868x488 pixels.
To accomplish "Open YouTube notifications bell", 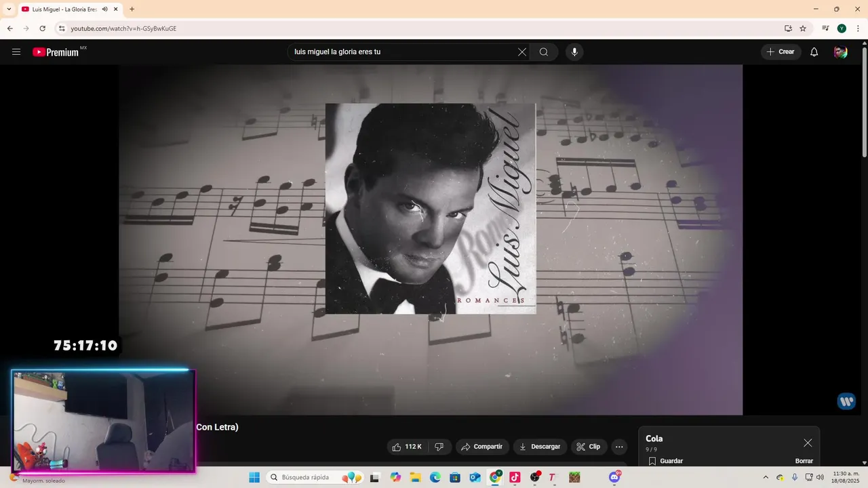I will tap(814, 52).
